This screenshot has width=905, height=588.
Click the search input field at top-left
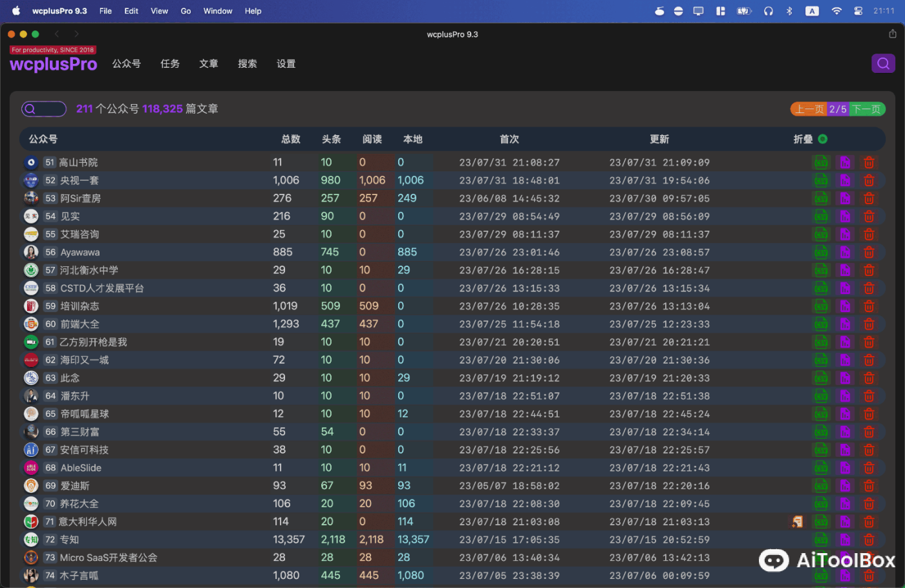pyautogui.click(x=44, y=109)
